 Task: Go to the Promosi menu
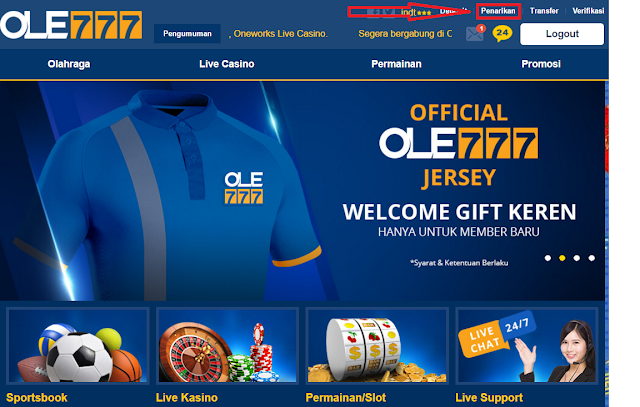541,64
